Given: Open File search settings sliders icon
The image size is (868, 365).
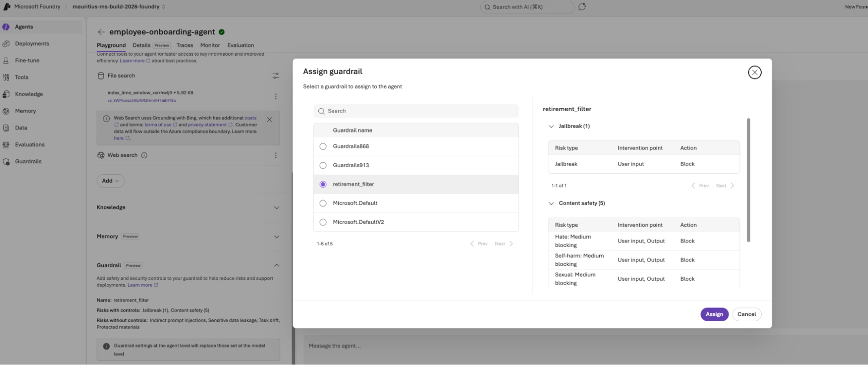Looking at the screenshot, I should click(276, 76).
